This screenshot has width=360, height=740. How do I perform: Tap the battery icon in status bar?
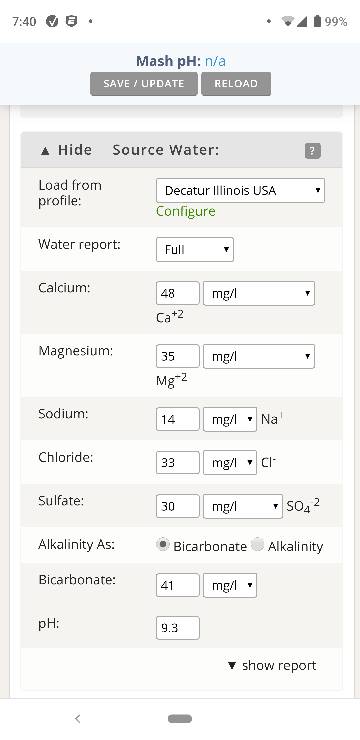click(x=318, y=21)
